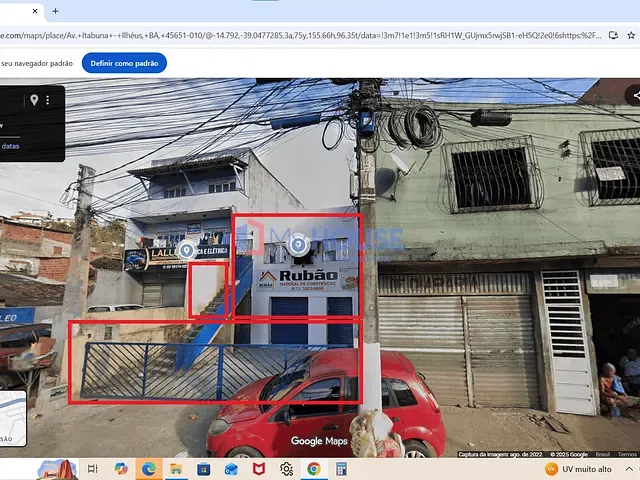Click the 'Brasil' footer link
Viewport: 640px width, 480px height.
(602, 454)
